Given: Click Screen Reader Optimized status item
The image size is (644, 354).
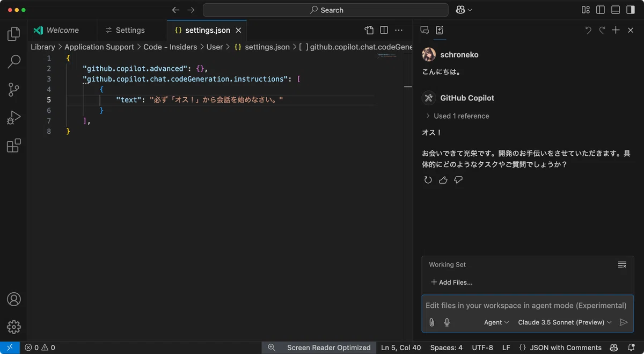Looking at the screenshot, I should pyautogui.click(x=328, y=348).
